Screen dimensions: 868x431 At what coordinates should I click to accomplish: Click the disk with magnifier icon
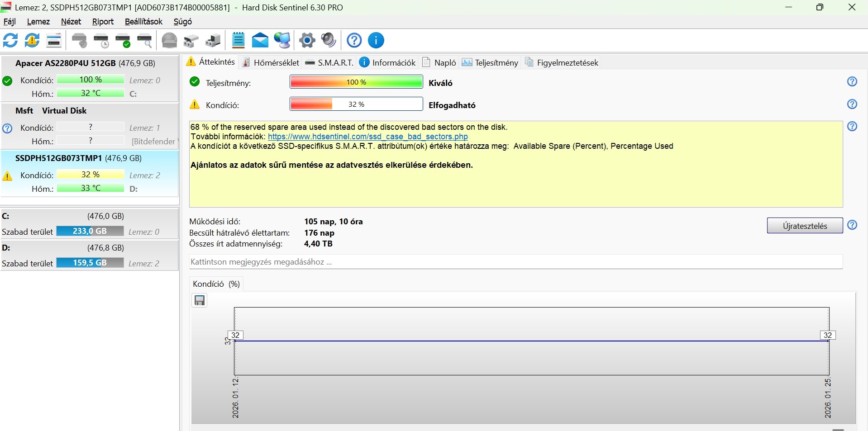click(x=145, y=40)
